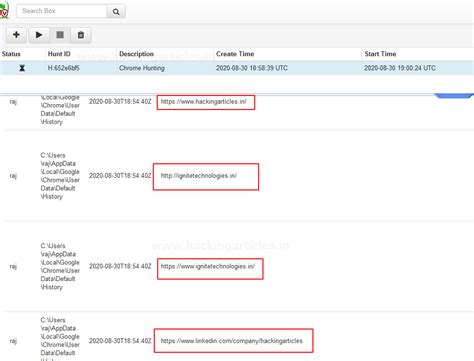Stop the hunt with square icon

pyautogui.click(x=60, y=35)
